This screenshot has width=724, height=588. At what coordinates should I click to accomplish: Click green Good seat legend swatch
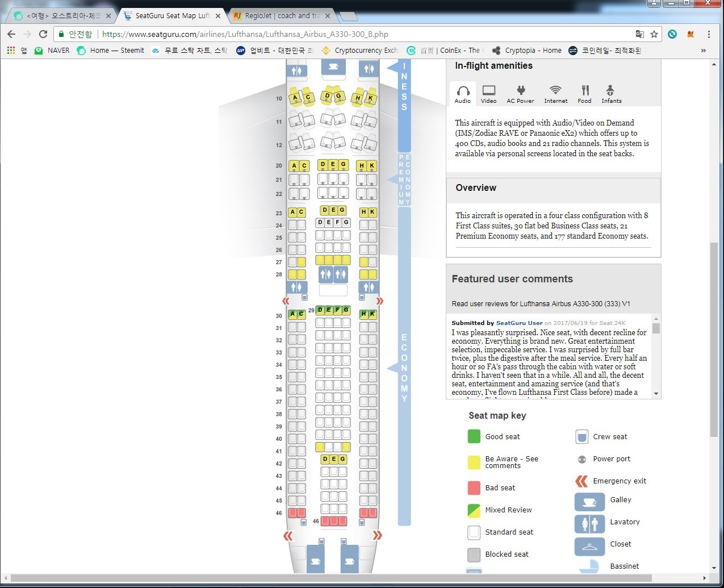474,436
